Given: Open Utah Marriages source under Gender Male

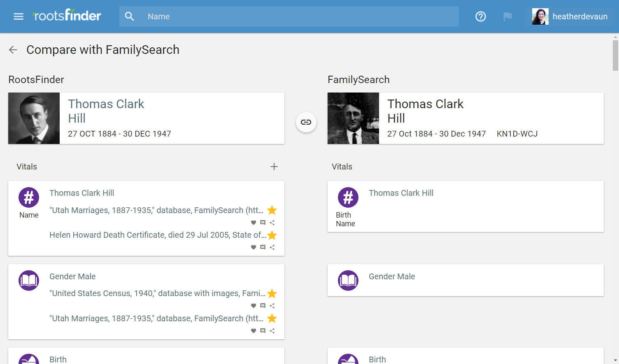Looking at the screenshot, I should pyautogui.click(x=156, y=318).
